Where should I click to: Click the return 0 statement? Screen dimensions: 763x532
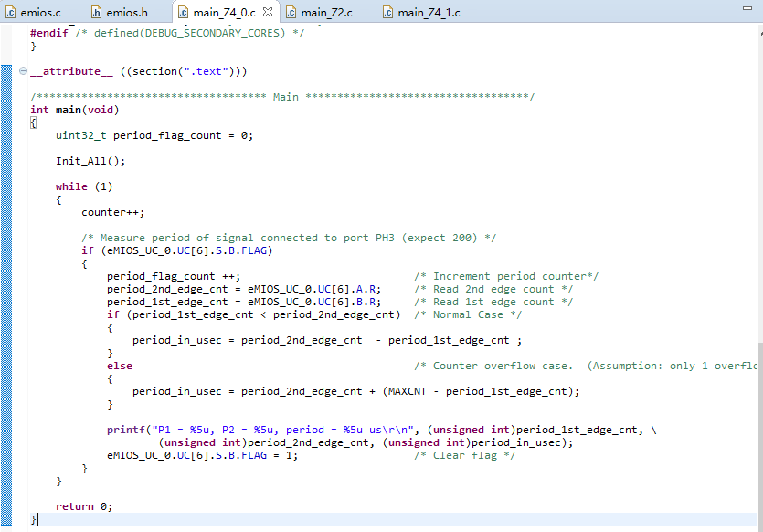click(84, 505)
